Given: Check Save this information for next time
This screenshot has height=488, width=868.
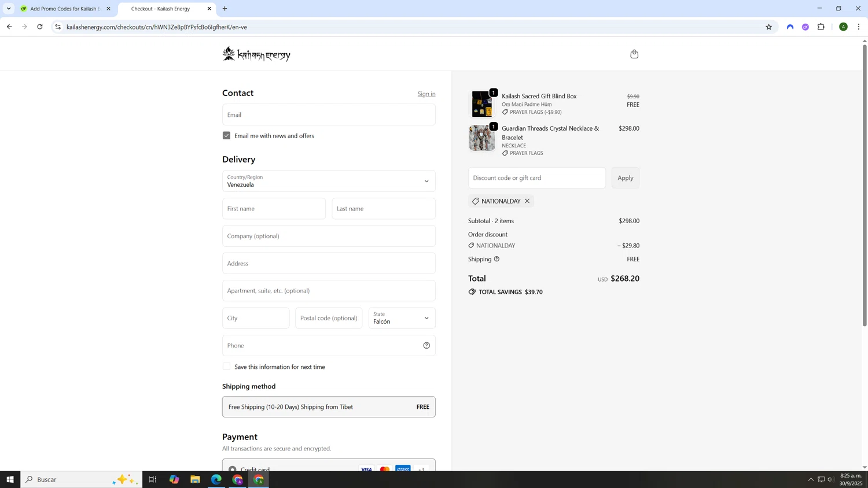Looking at the screenshot, I should tap(226, 367).
